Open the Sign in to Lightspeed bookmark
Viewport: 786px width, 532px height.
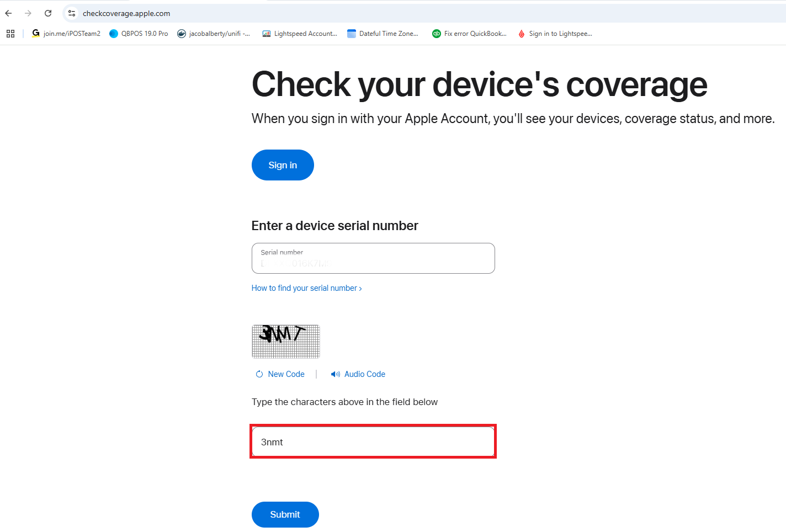pos(555,34)
